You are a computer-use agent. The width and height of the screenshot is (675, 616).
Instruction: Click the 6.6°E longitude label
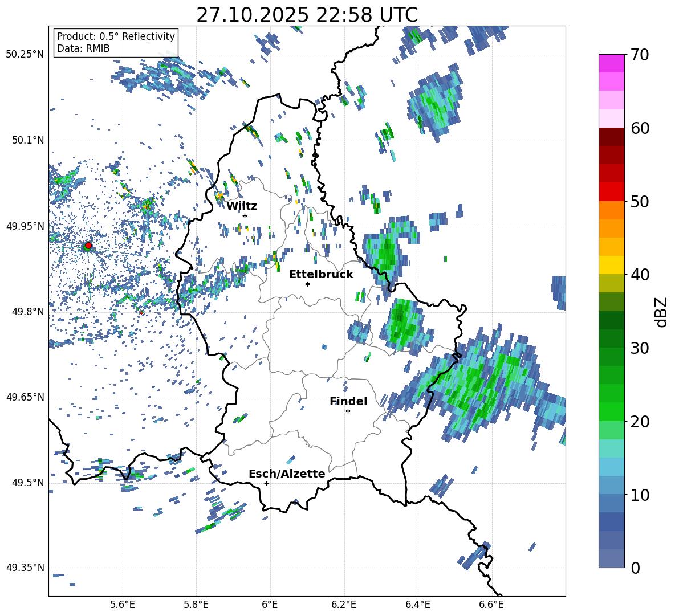coord(491,605)
